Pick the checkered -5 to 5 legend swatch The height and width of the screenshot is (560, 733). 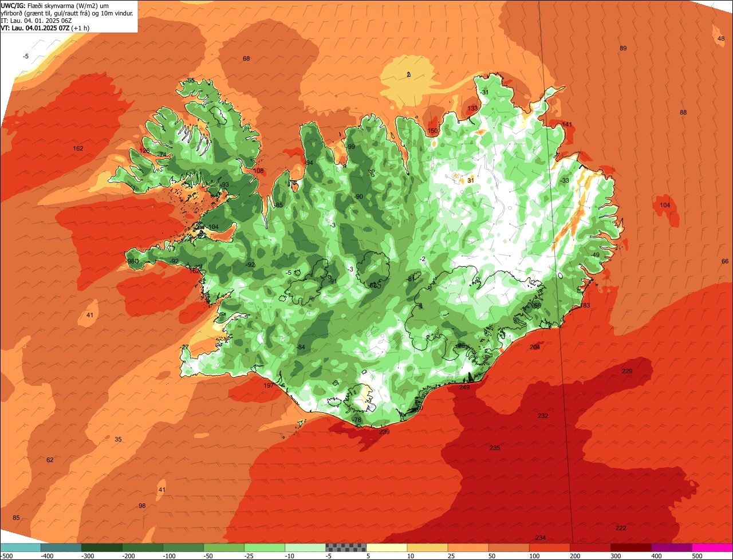[x=346, y=547]
